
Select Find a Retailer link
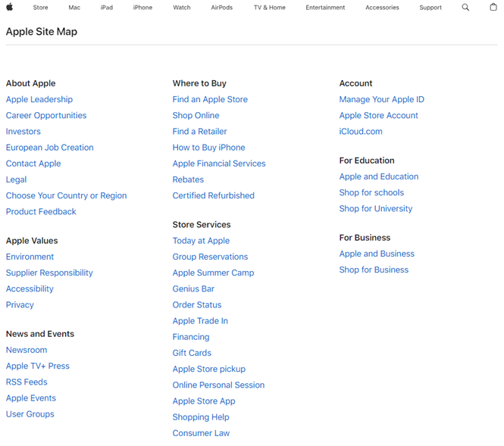point(199,132)
